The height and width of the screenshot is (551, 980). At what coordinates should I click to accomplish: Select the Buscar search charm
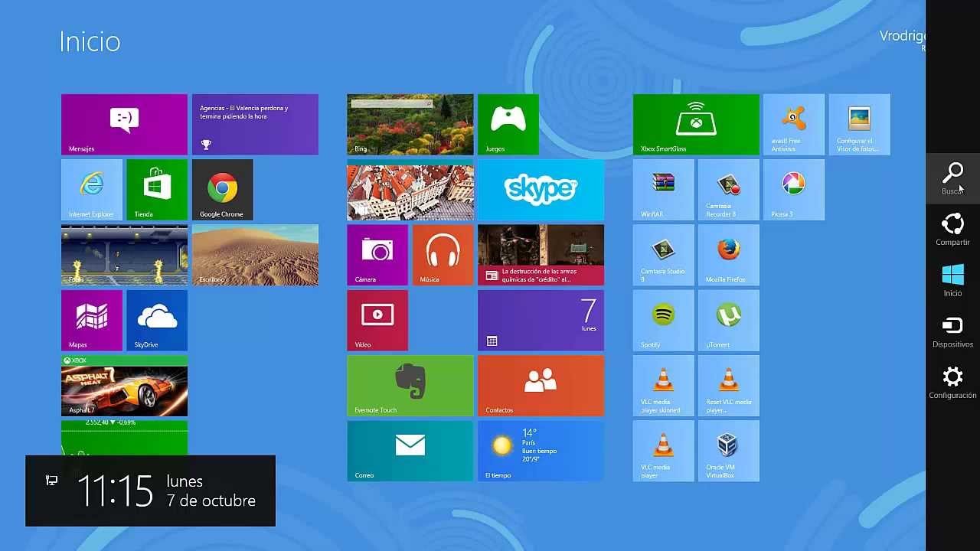[x=952, y=179]
